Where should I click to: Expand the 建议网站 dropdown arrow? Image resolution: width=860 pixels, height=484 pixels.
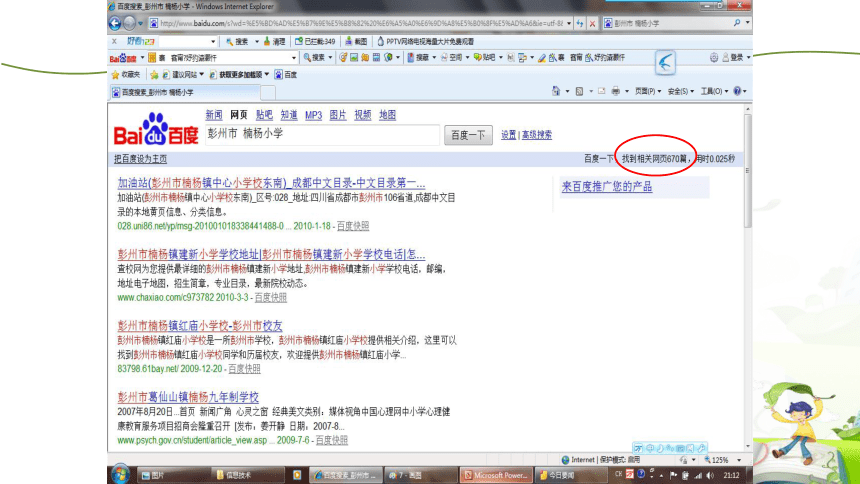click(201, 75)
